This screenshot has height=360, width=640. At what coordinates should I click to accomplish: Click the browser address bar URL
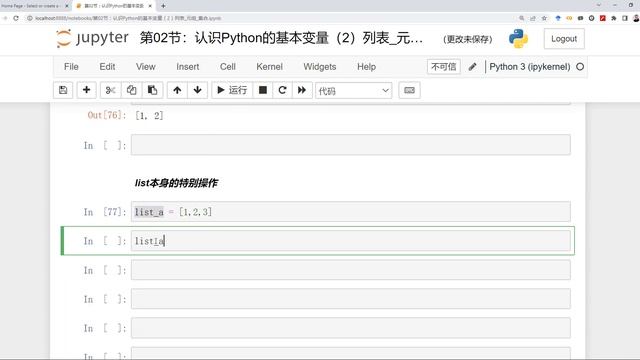pos(128,18)
